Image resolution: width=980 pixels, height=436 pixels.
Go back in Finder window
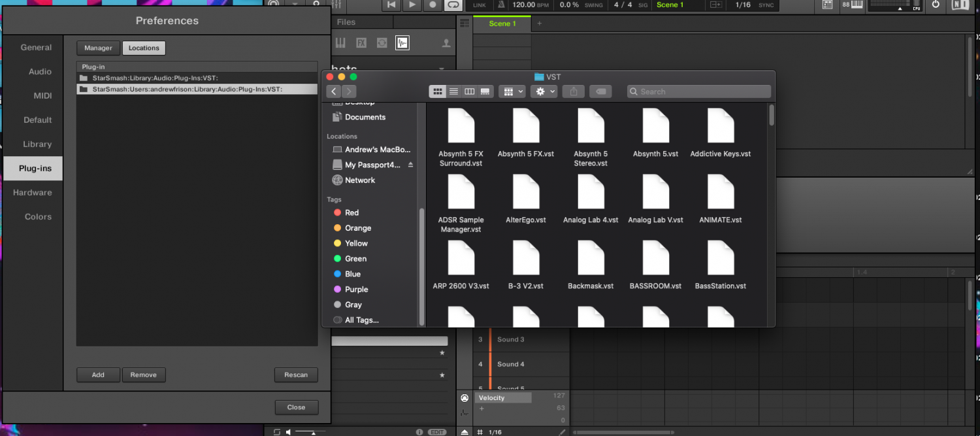tap(334, 92)
